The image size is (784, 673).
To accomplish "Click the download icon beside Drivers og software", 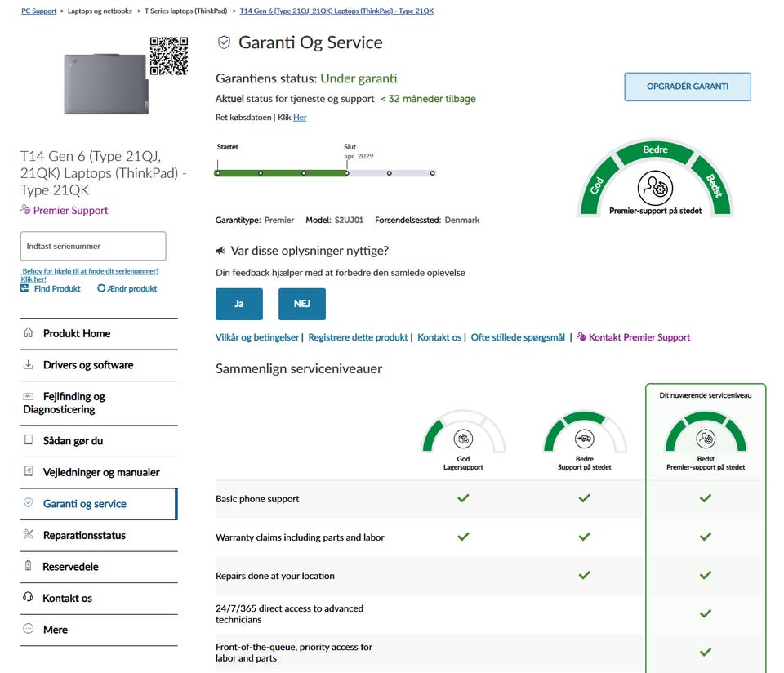I will click(x=29, y=364).
